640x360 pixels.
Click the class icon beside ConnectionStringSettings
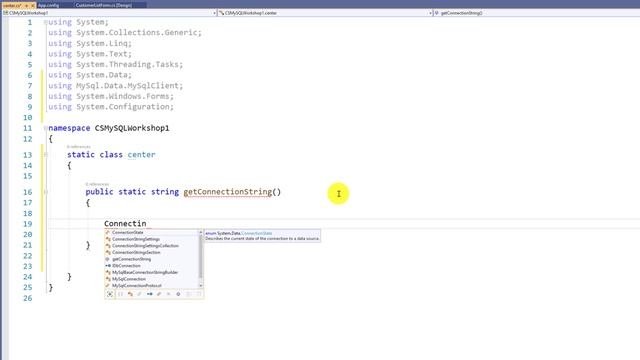108,239
